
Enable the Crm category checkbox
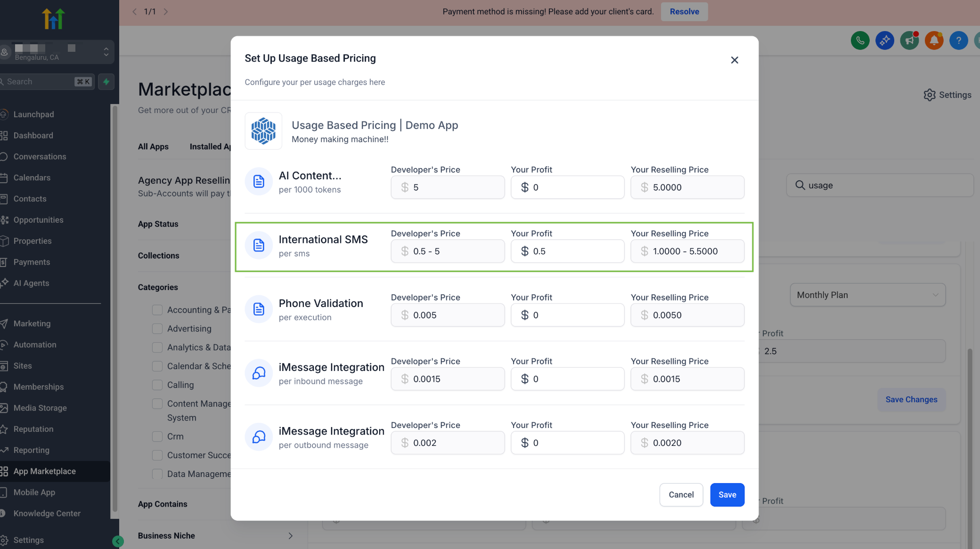coord(157,436)
